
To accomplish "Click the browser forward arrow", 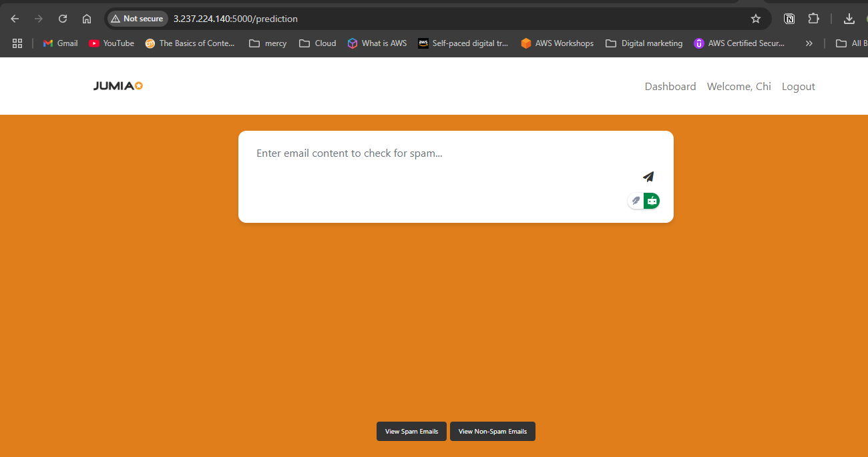I will tap(38, 19).
